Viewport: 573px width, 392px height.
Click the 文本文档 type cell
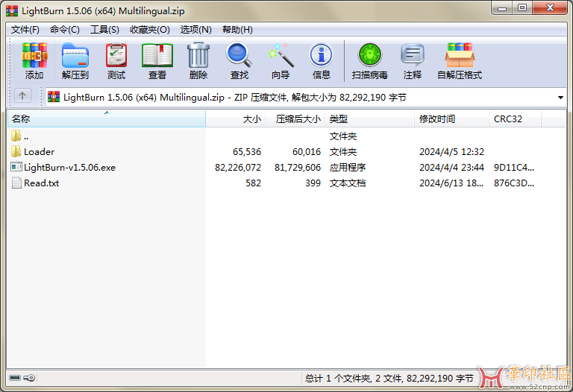tap(348, 183)
